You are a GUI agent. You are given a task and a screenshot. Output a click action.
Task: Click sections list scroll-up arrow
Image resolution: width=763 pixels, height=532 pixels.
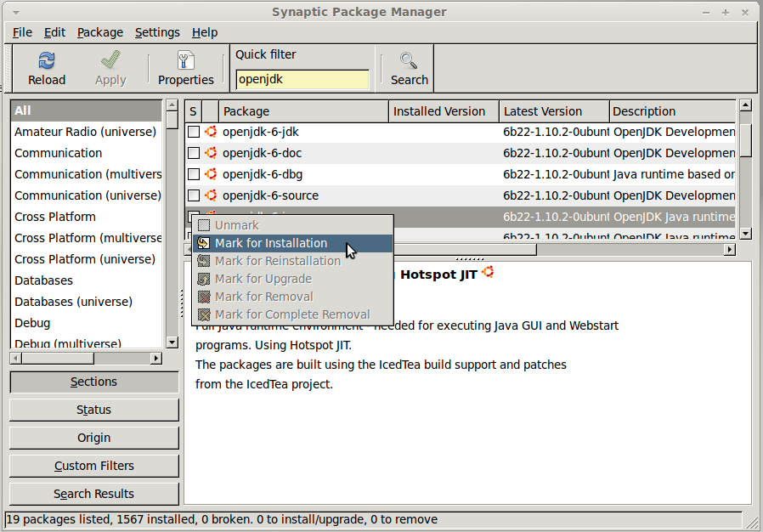click(172, 105)
